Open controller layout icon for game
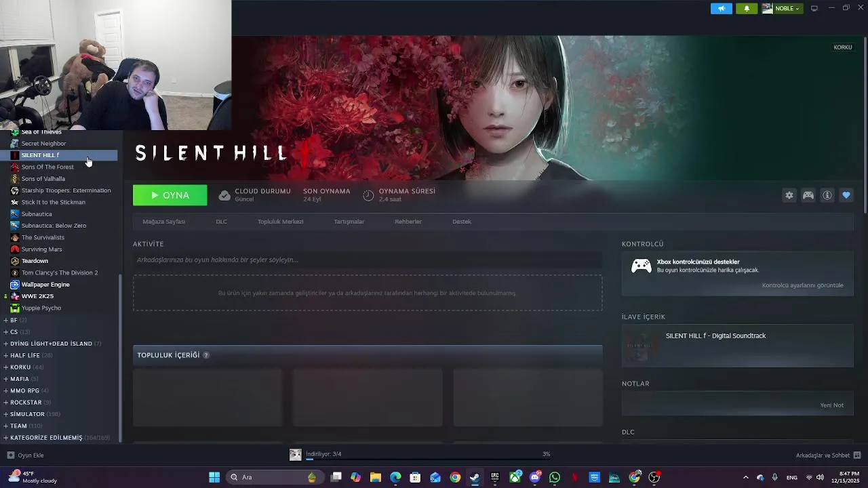 (808, 195)
